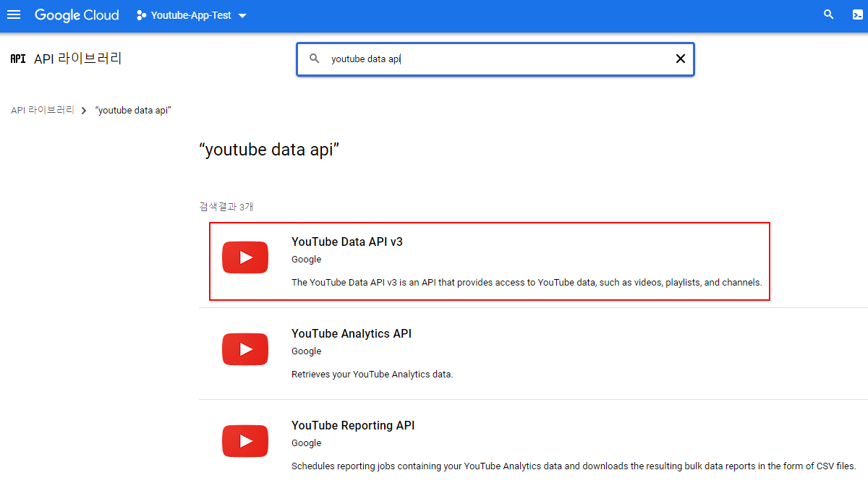The width and height of the screenshot is (868, 483).
Task: Focus the youtube data api search field
Action: [x=495, y=59]
